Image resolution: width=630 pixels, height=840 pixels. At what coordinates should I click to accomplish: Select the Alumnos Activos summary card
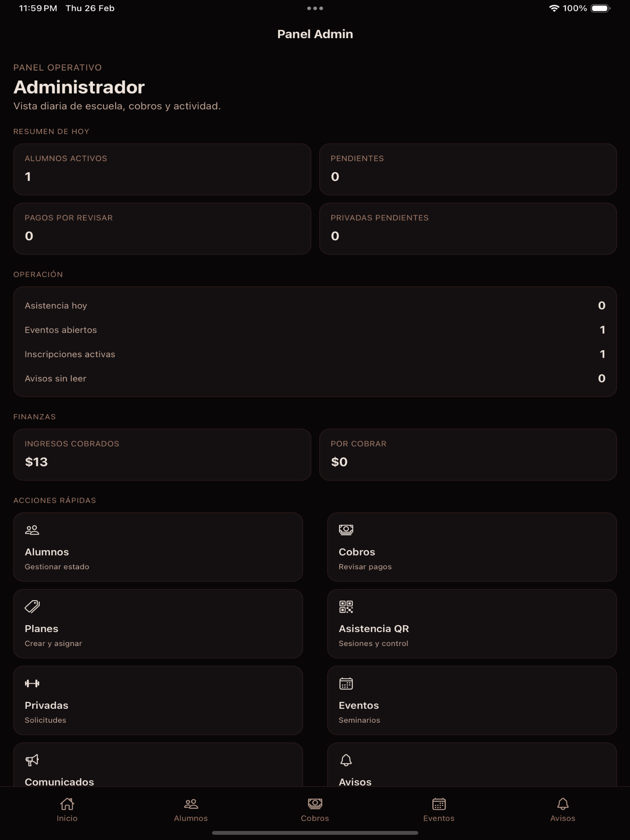point(162,169)
